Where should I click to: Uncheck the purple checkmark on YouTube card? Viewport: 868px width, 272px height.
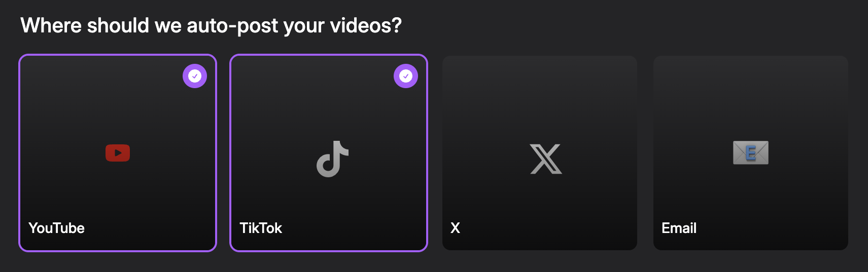click(x=195, y=76)
